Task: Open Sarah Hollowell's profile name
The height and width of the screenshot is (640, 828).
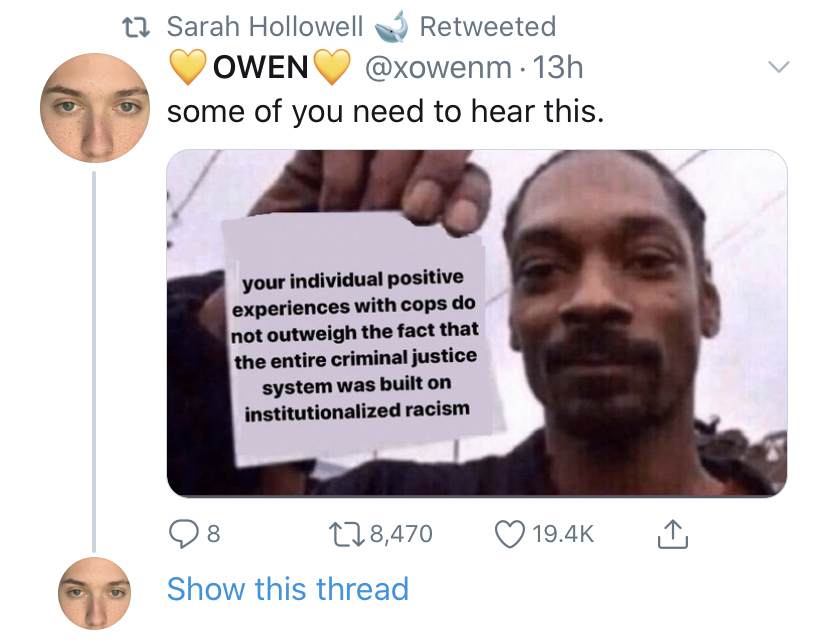Action: pyautogui.click(x=265, y=26)
